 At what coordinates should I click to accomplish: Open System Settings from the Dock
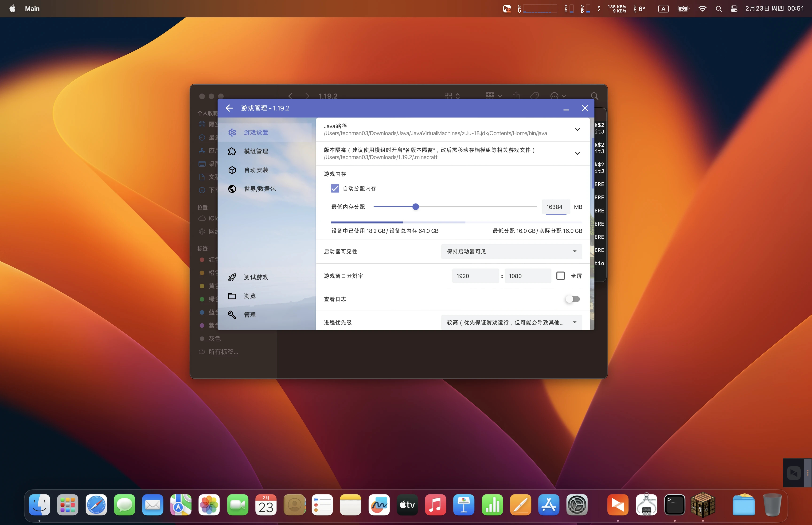[577, 505]
